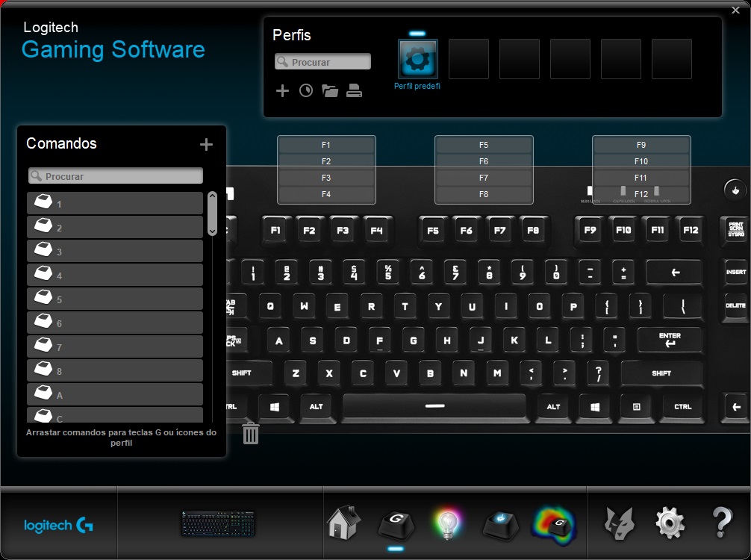
Task: Select the keyboard device thumbnail
Action: pos(218,523)
